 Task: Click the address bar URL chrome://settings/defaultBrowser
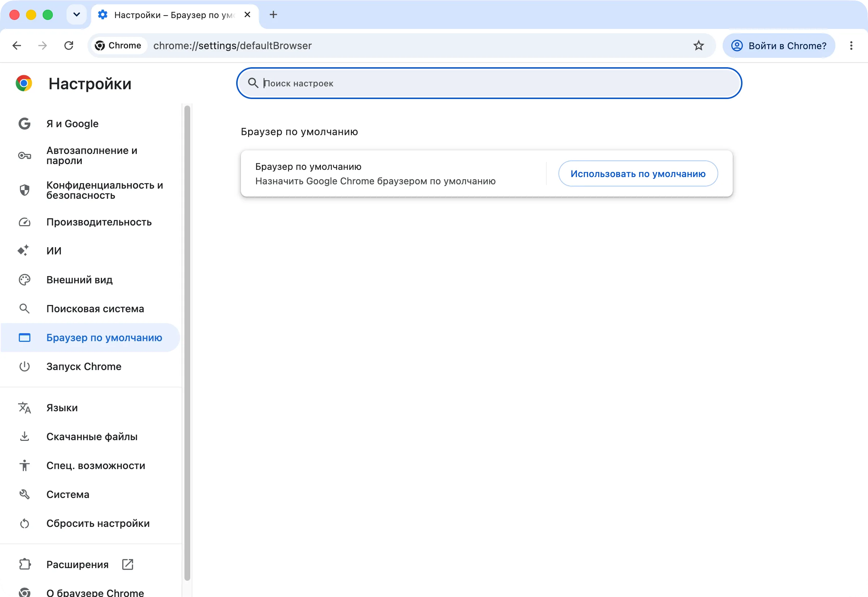pos(233,46)
